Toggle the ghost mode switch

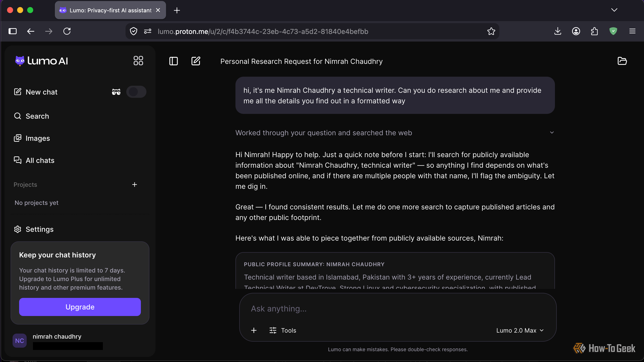point(136,92)
